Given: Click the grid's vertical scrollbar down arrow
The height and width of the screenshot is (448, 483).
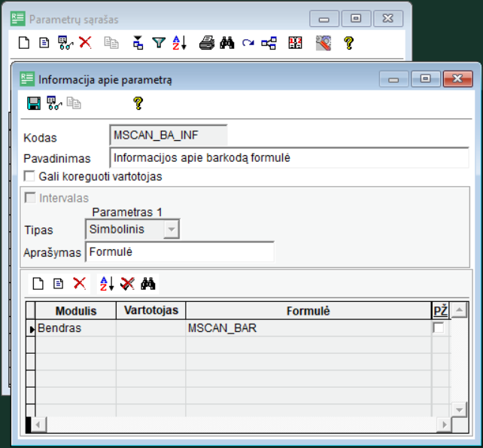Looking at the screenshot, I should point(458,409).
